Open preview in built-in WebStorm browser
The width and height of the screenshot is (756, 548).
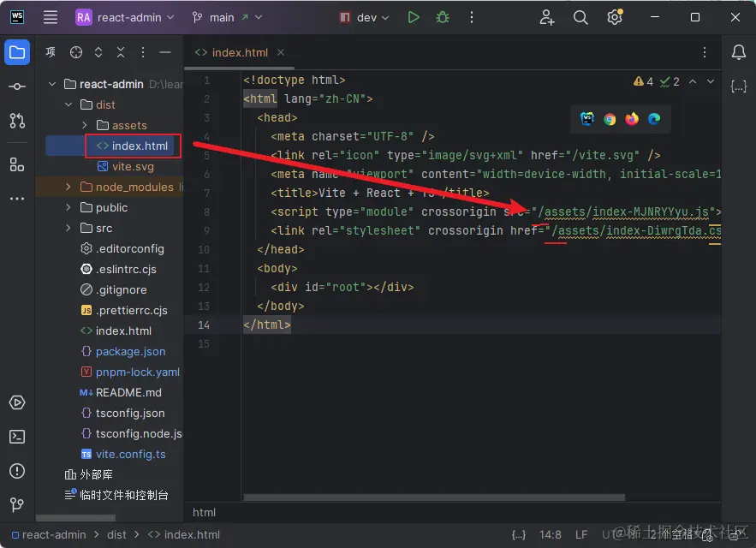pyautogui.click(x=586, y=119)
